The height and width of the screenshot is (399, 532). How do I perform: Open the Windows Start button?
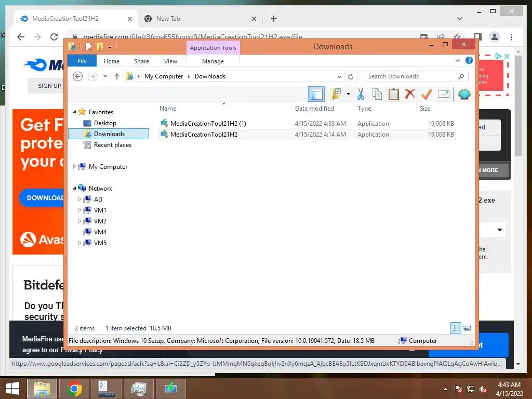pos(12,388)
